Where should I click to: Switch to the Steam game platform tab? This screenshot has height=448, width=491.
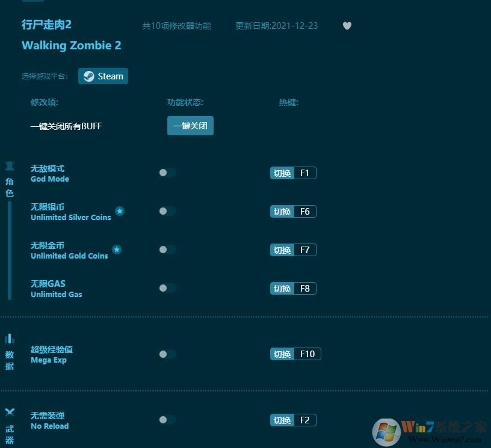point(103,76)
